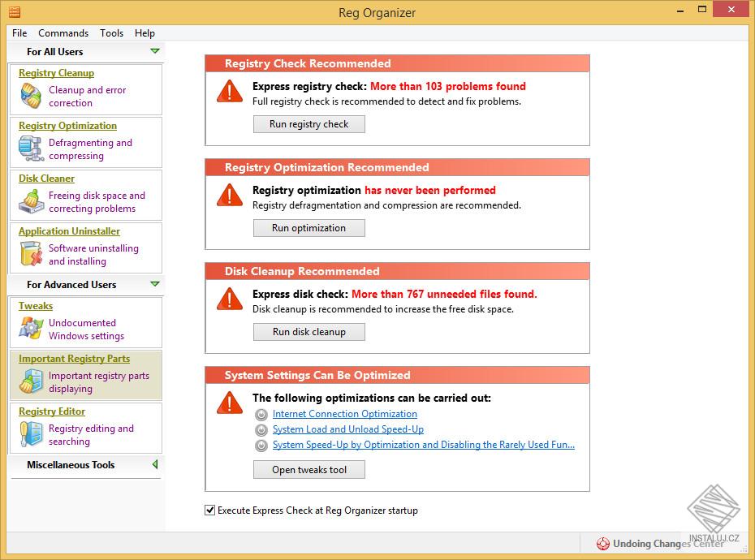
Task: Click Undoing Changes Center label
Action: [668, 544]
